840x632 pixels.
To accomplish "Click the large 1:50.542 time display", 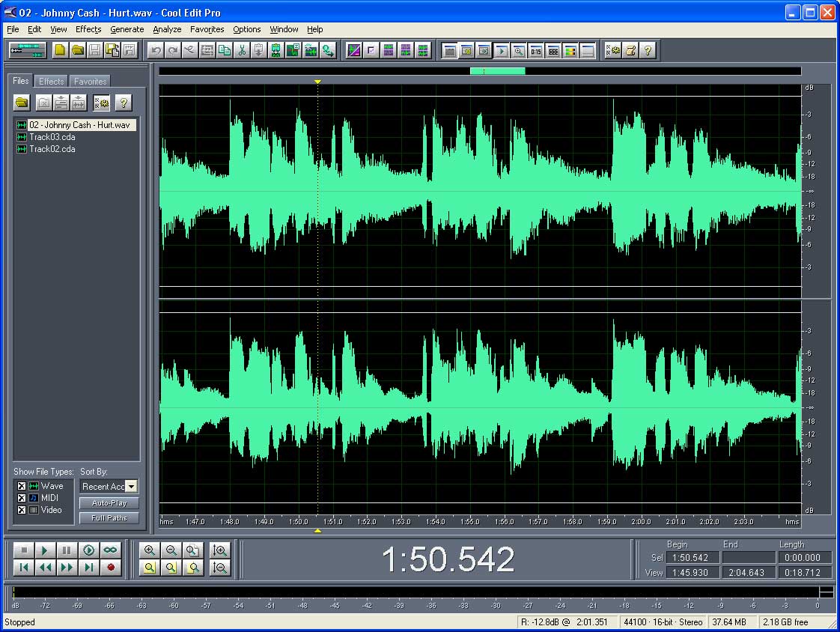I will [x=448, y=559].
